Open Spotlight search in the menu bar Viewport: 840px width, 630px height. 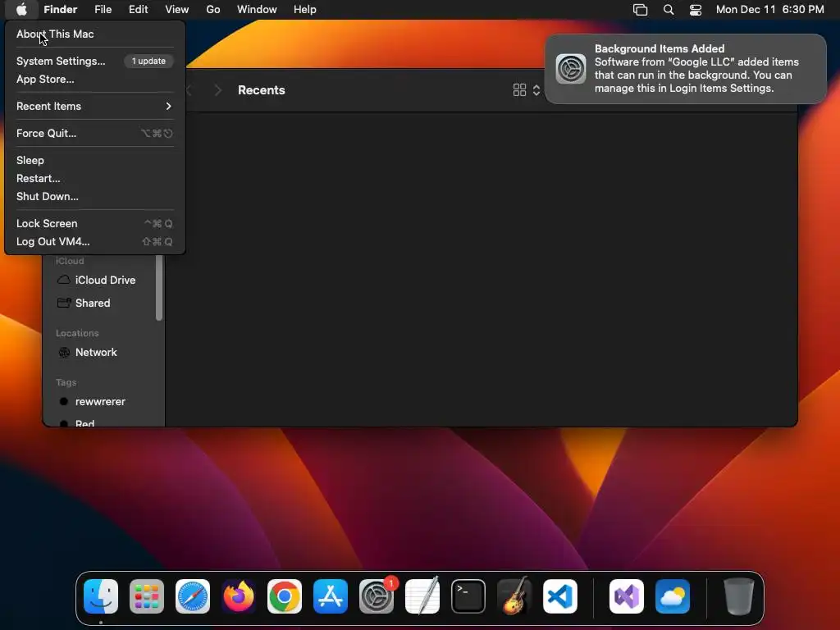click(x=669, y=10)
